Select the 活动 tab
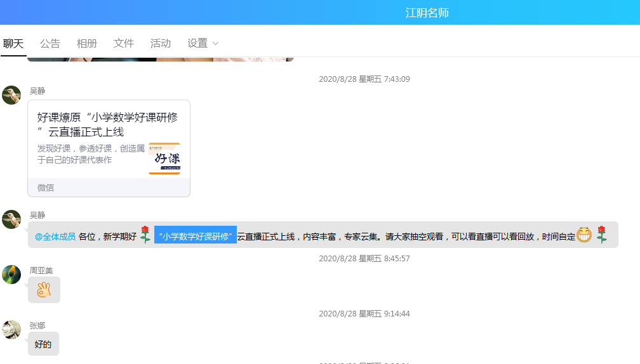This screenshot has height=364, width=640. point(161,43)
